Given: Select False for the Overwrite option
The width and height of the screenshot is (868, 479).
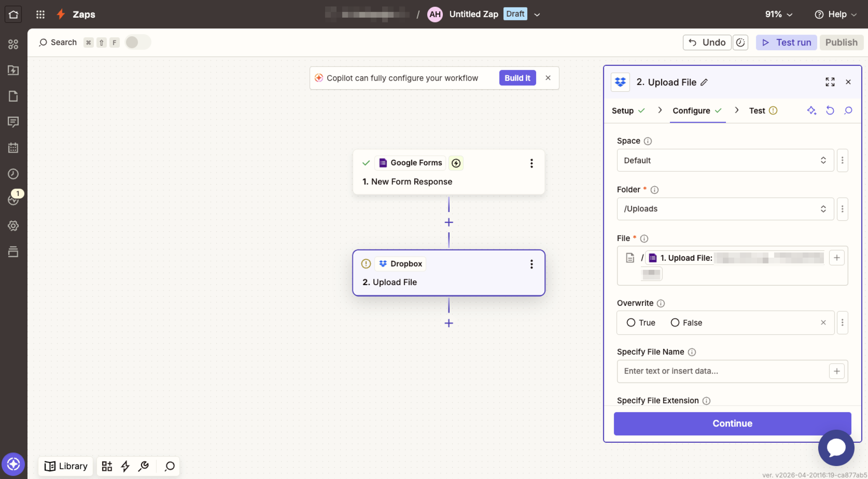Looking at the screenshot, I should click(x=675, y=322).
